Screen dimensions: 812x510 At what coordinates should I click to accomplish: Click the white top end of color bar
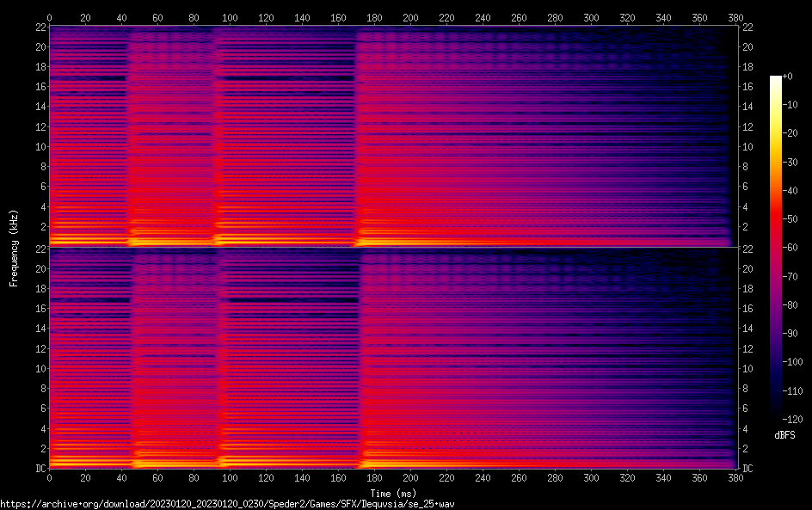(x=776, y=78)
